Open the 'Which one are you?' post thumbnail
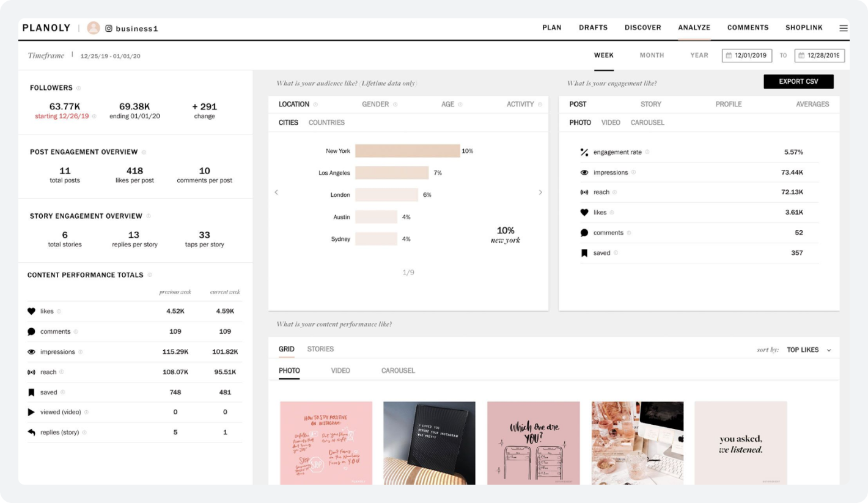 (533, 443)
